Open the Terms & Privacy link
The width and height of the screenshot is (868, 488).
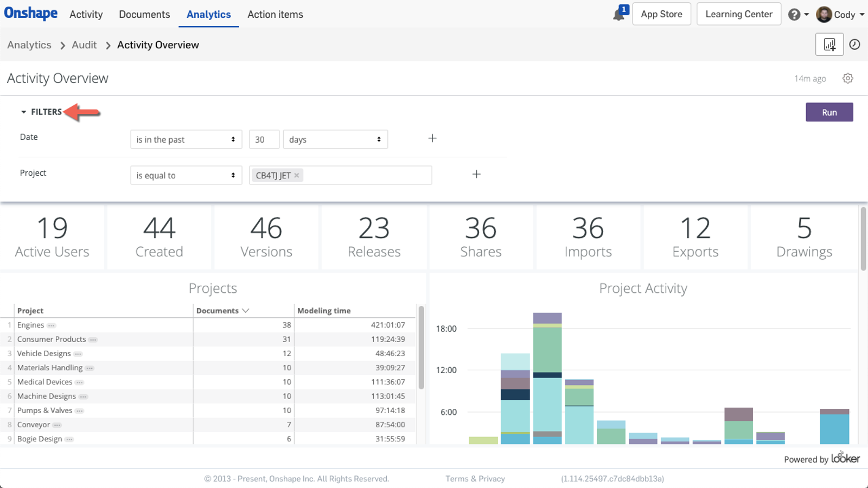(x=475, y=478)
